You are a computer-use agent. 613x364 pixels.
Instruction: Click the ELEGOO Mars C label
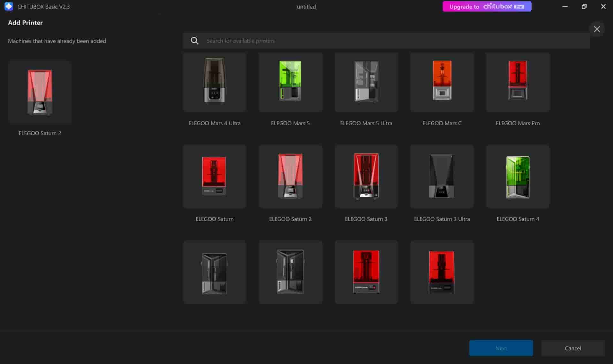[x=442, y=123]
